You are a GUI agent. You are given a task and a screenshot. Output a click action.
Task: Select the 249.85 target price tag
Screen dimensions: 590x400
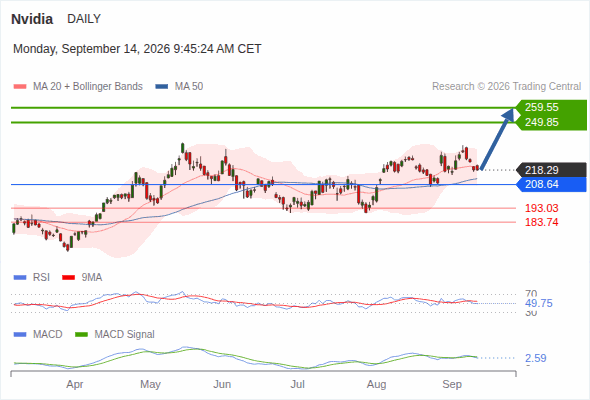(x=552, y=123)
